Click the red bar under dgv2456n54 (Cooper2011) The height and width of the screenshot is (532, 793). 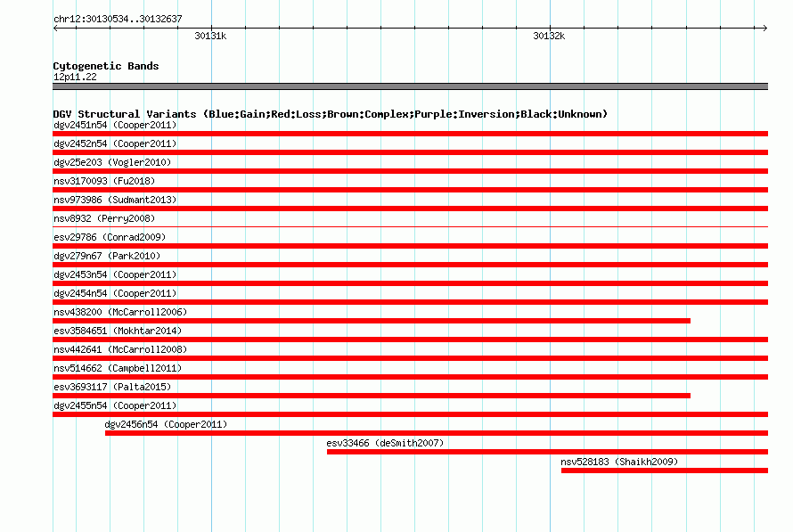tap(437, 433)
